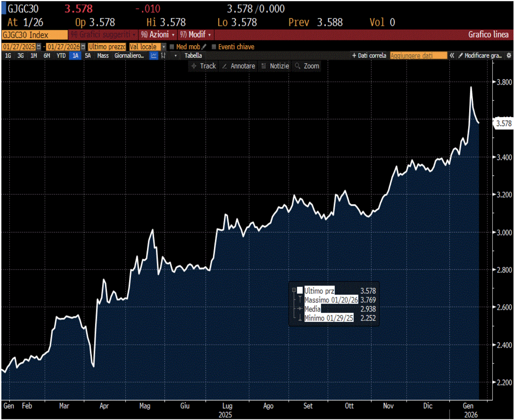Image resolution: width=516 pixels, height=420 pixels.
Task: Switch to the 5A time range
Action: [x=88, y=56]
